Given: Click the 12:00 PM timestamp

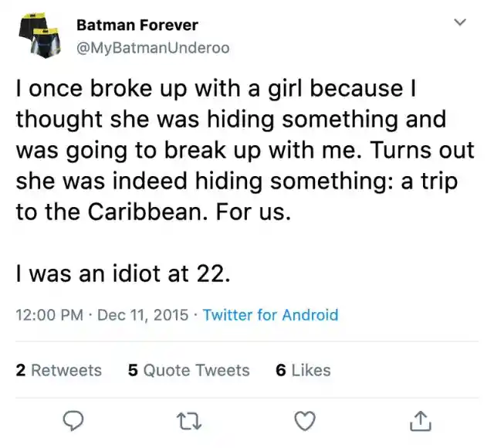Looking at the screenshot, I should [49, 314].
